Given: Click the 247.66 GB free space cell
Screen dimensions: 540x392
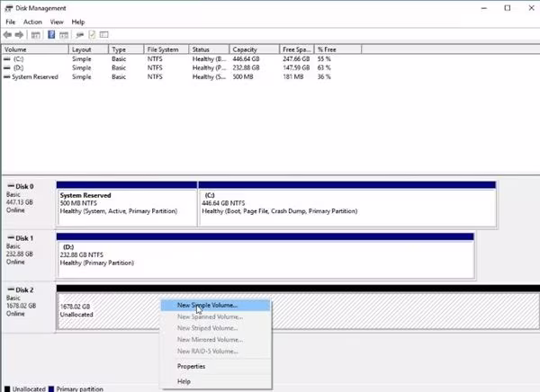Looking at the screenshot, I should click(296, 58).
